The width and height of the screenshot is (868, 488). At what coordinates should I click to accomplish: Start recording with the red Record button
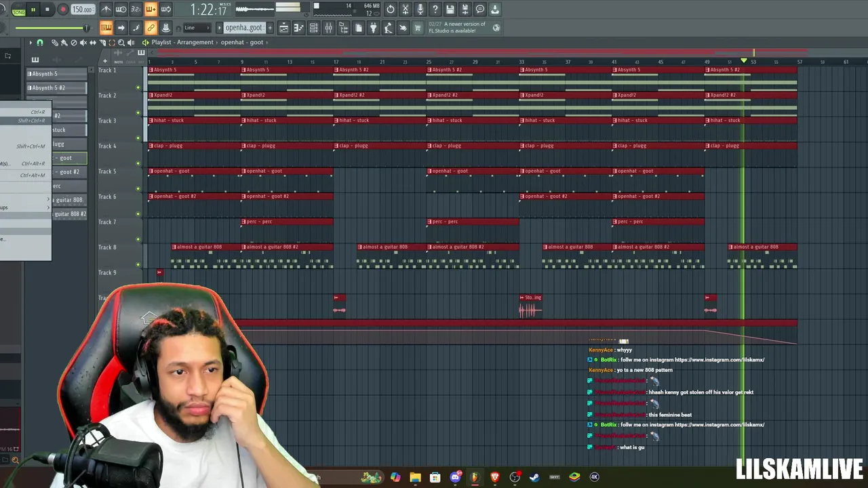[x=62, y=9]
